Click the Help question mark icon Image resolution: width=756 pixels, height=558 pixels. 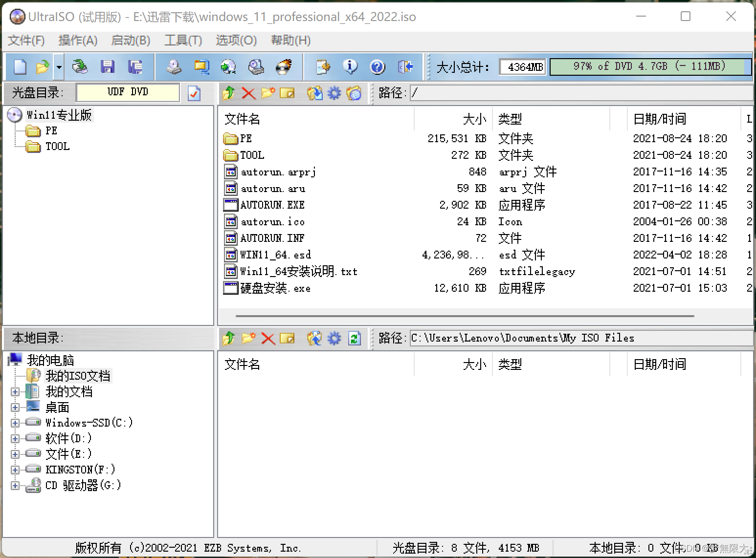378,66
